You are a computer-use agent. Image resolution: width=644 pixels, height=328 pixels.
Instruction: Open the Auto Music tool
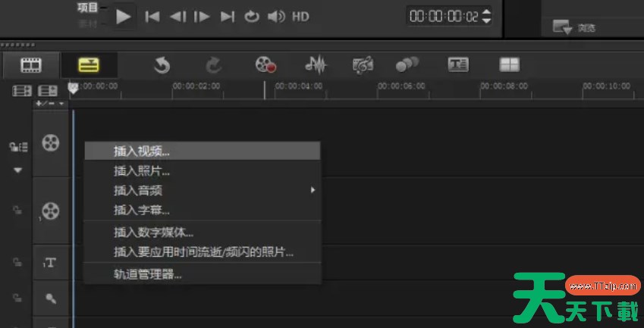click(x=363, y=65)
